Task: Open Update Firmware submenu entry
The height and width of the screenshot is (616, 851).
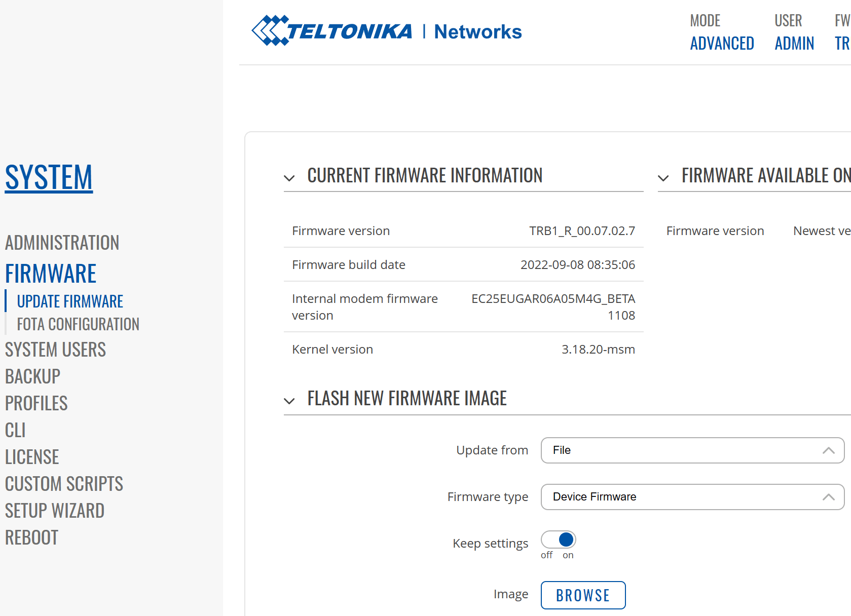Action: click(x=70, y=301)
